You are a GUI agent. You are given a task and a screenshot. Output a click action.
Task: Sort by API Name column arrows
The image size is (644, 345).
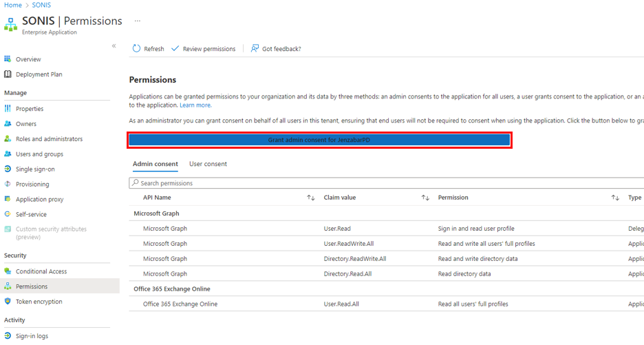(311, 198)
